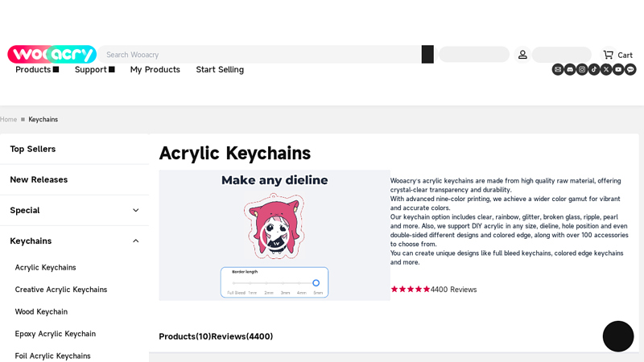The width and height of the screenshot is (644, 362).
Task: Open the KakaoTalk chat social icon
Action: [x=630, y=69]
